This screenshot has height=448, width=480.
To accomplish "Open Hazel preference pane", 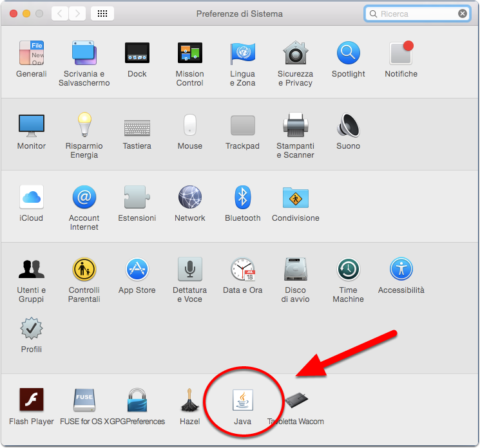I will tap(190, 400).
